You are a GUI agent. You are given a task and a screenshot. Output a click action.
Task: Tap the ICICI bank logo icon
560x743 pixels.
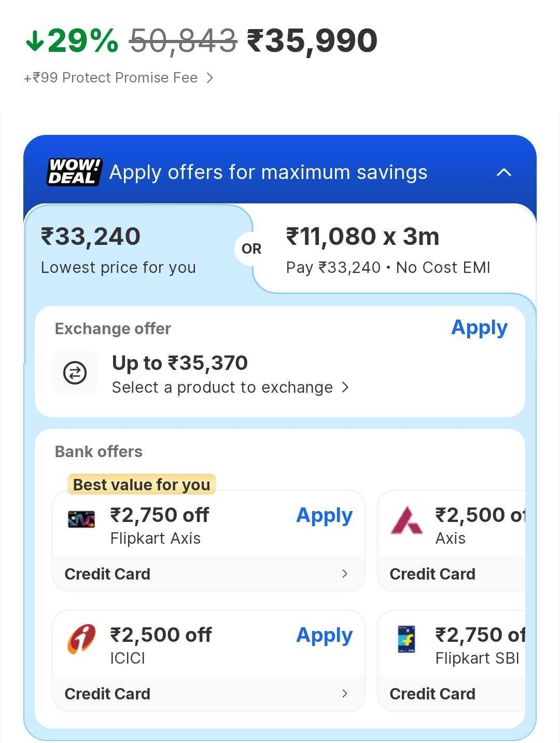pos(81,639)
